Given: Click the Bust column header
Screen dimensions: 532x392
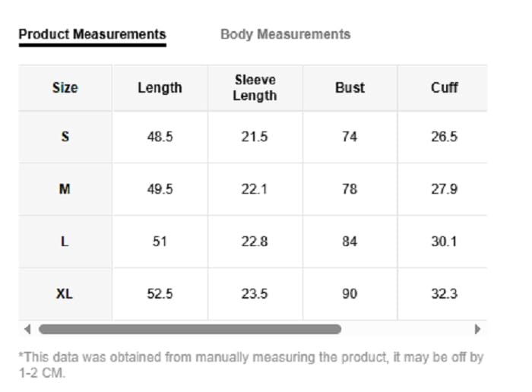Looking at the screenshot, I should pyautogui.click(x=350, y=87).
